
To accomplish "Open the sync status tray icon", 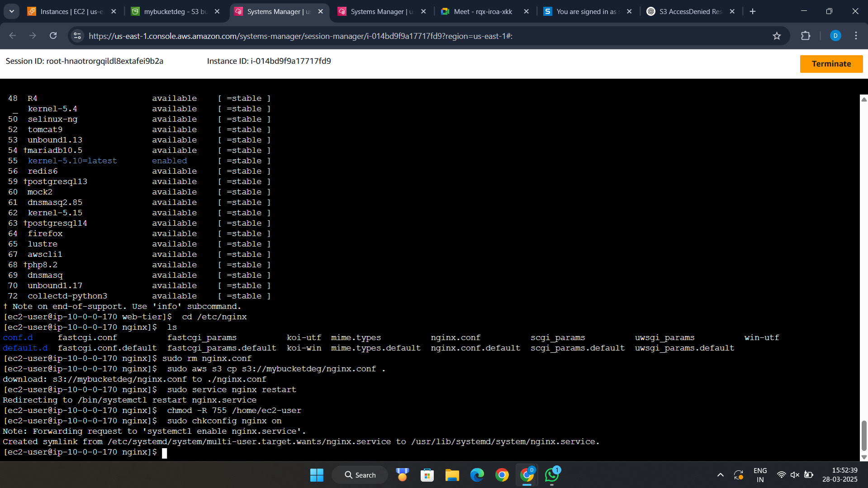I will (x=738, y=475).
